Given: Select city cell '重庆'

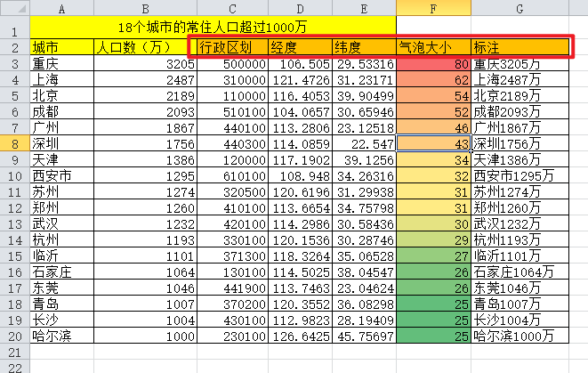Looking at the screenshot, I should [x=62, y=63].
